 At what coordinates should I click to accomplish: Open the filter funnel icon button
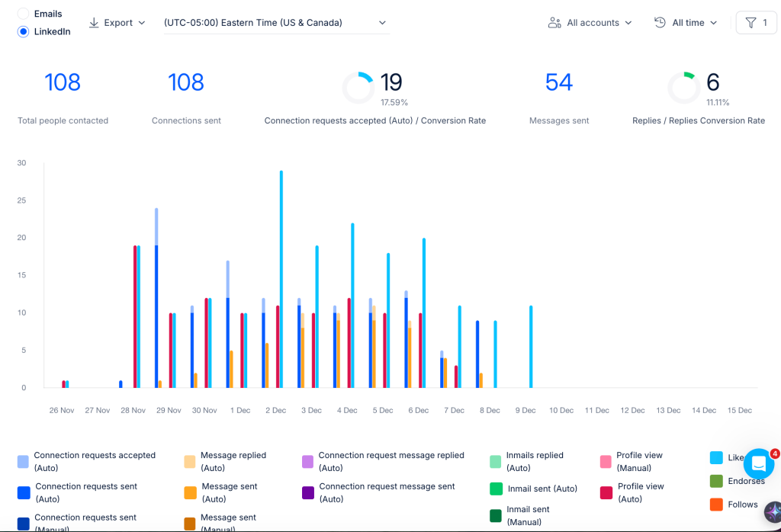(x=756, y=22)
